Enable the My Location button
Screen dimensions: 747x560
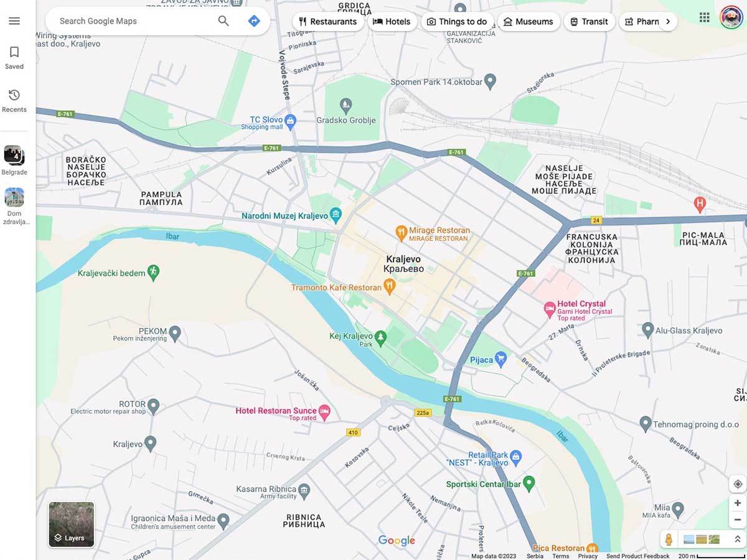(x=737, y=483)
